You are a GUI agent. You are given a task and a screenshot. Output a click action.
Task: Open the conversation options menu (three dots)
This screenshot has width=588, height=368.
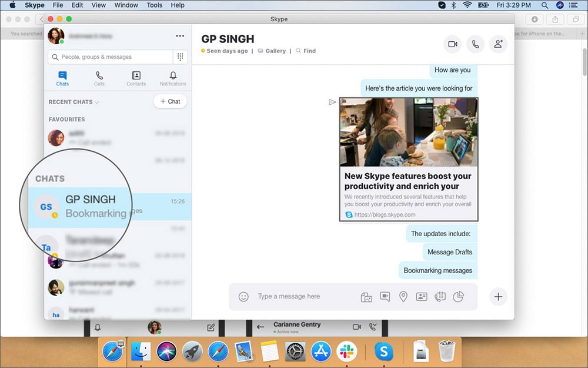coord(180,35)
